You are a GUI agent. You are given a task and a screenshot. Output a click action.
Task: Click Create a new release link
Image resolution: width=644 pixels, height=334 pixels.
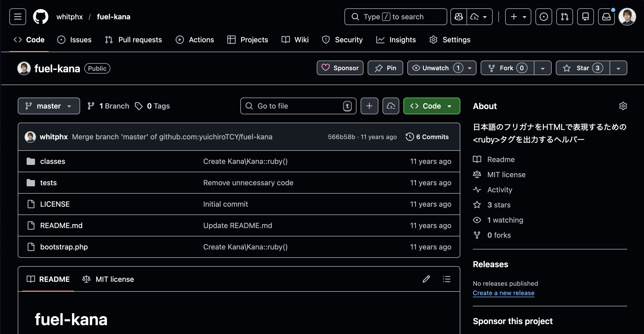(x=504, y=293)
